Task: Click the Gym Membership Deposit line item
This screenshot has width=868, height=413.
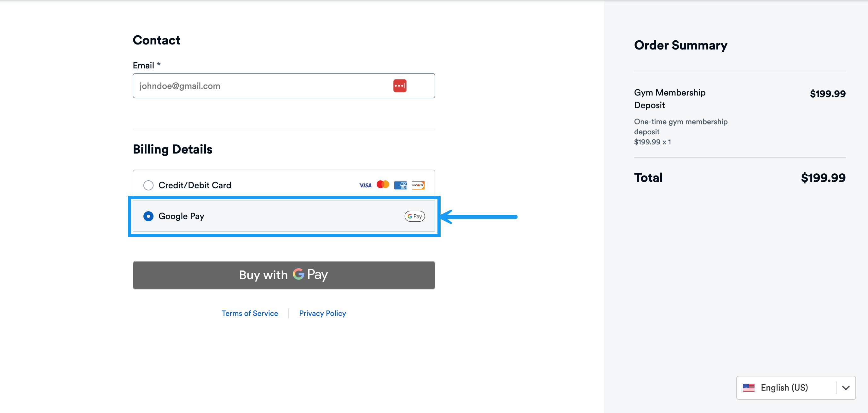Action: tap(669, 98)
